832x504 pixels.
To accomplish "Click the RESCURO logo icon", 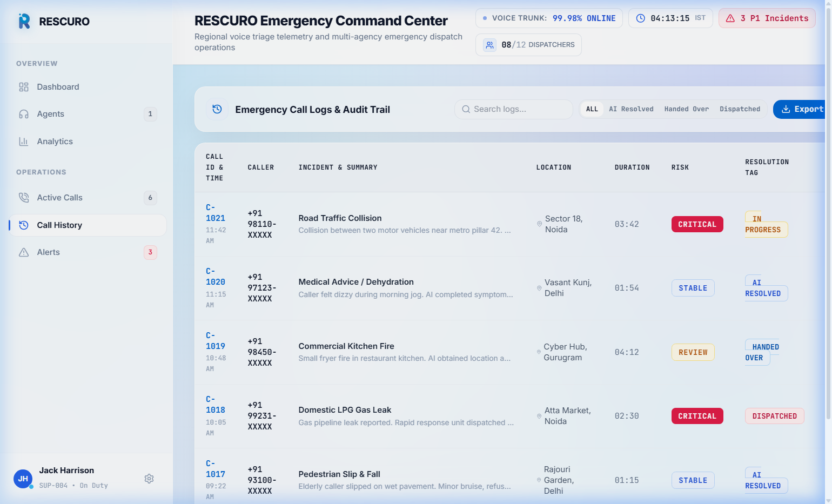I will (x=24, y=21).
